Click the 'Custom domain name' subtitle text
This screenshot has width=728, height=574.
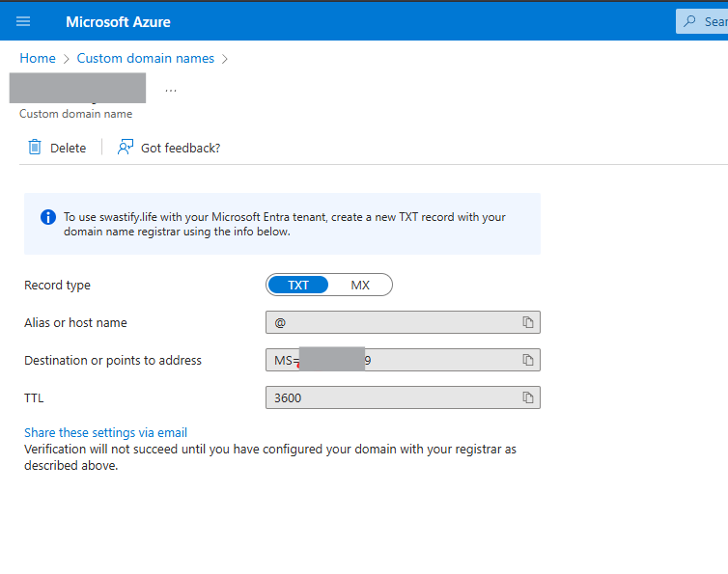(x=75, y=114)
